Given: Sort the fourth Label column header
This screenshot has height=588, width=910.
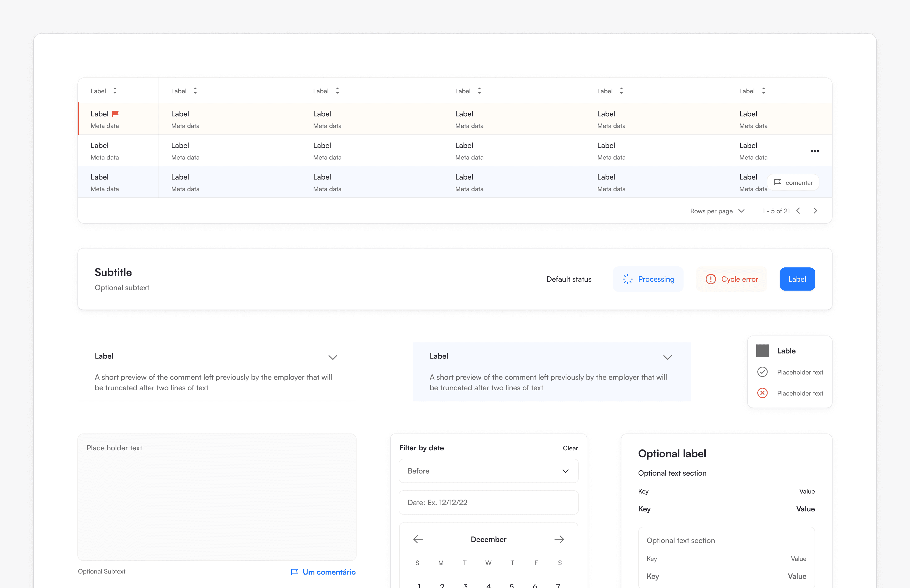Looking at the screenshot, I should click(479, 91).
